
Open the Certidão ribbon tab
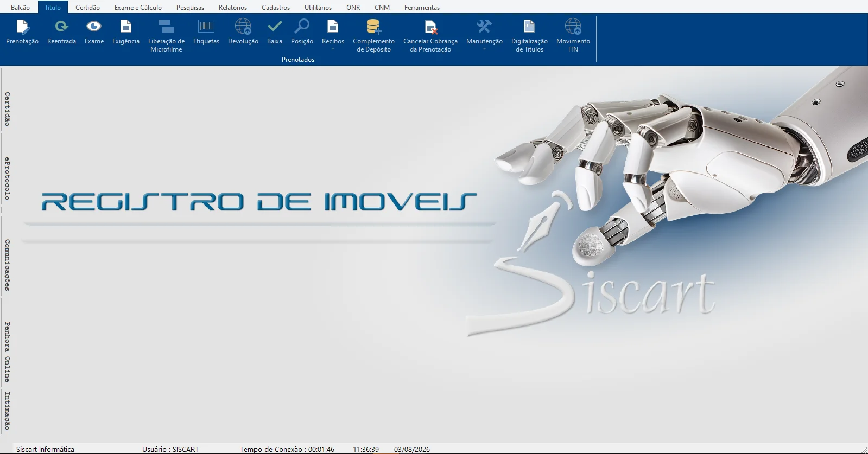(87, 8)
